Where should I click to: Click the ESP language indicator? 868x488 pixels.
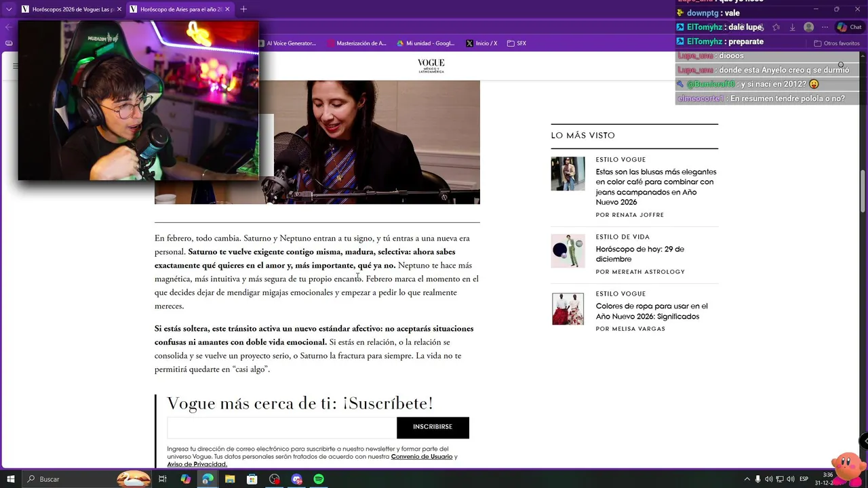804,479
